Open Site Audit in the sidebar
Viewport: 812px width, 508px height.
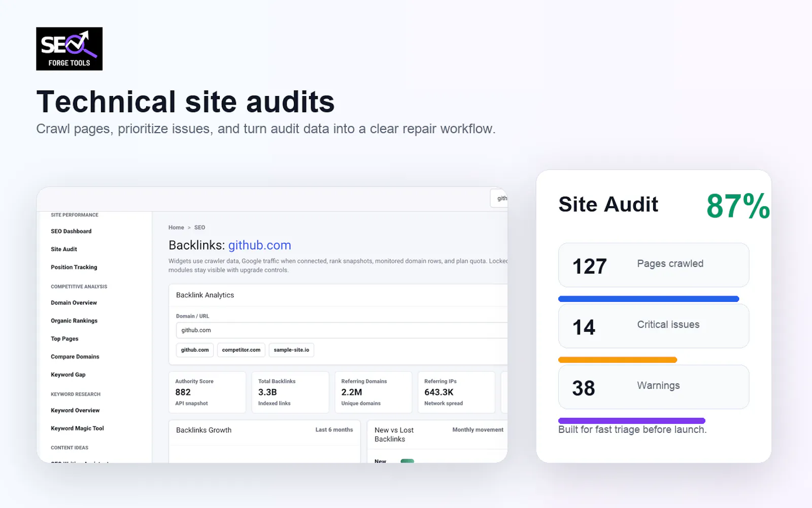(x=64, y=249)
